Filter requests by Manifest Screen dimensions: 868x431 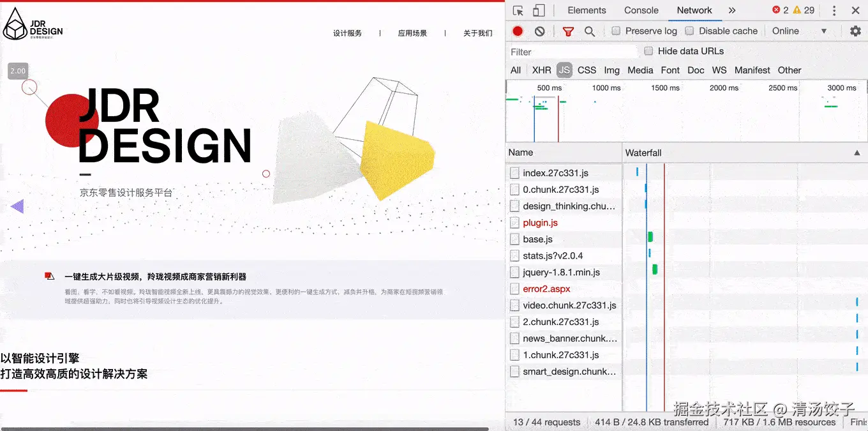tap(752, 70)
